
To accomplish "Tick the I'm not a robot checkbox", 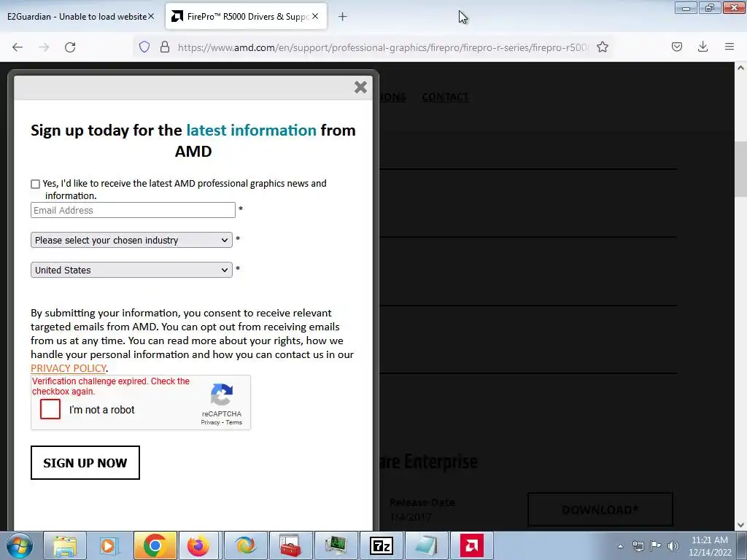I will (x=50, y=409).
